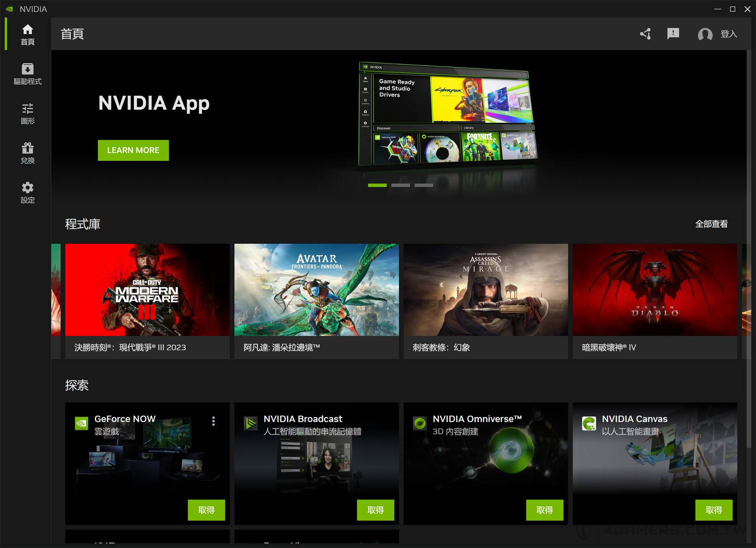Click the GeForce NOW app icon
This screenshot has height=548, width=756.
pos(82,423)
